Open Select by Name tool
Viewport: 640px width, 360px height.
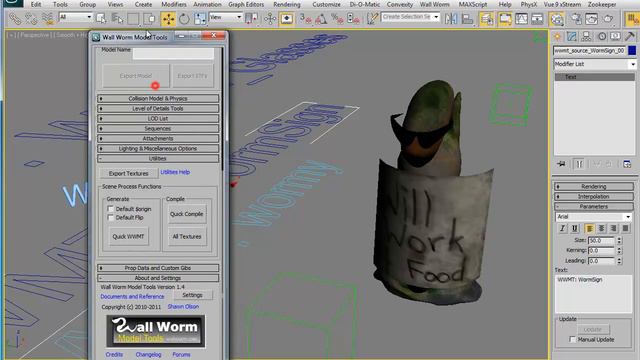click(x=117, y=19)
